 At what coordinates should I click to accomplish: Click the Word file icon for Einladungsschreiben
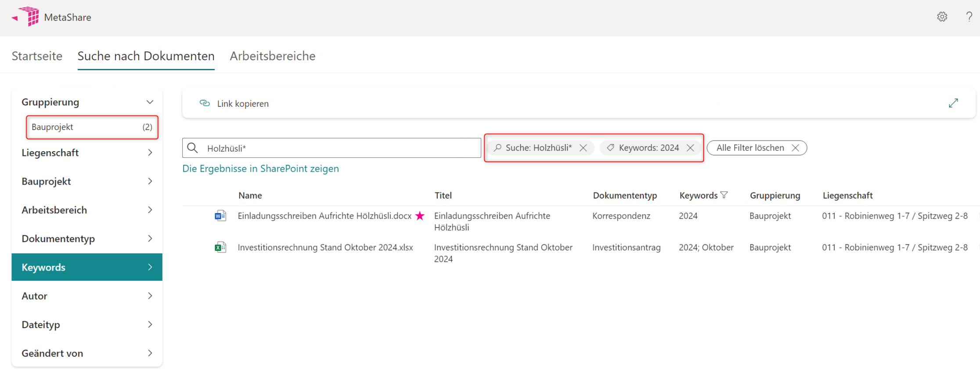[220, 216]
